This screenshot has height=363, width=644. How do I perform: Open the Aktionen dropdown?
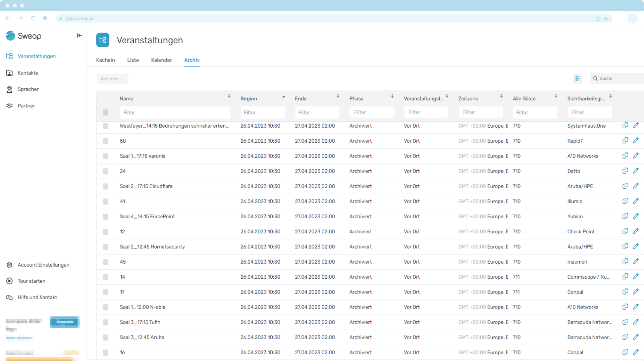coord(112,79)
